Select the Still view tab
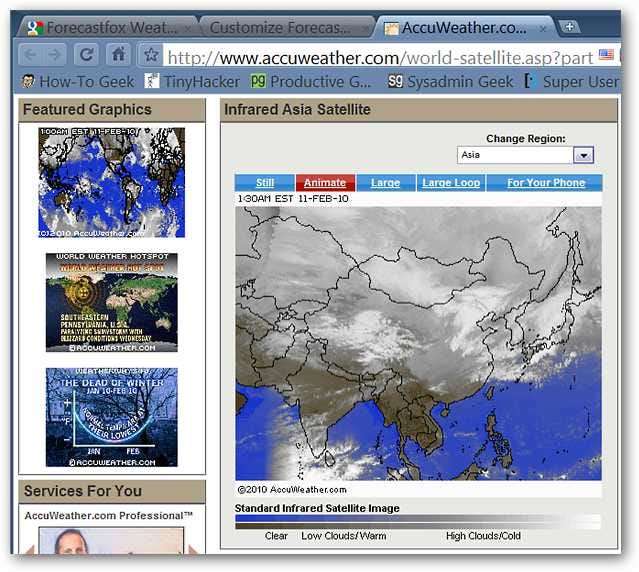 [264, 183]
